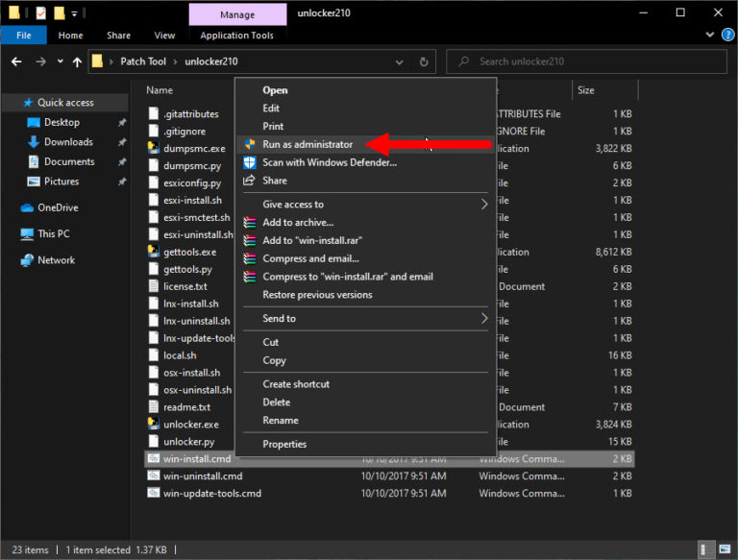Open Pictures in the navigation pane
The height and width of the screenshot is (560, 738).
coord(61,182)
